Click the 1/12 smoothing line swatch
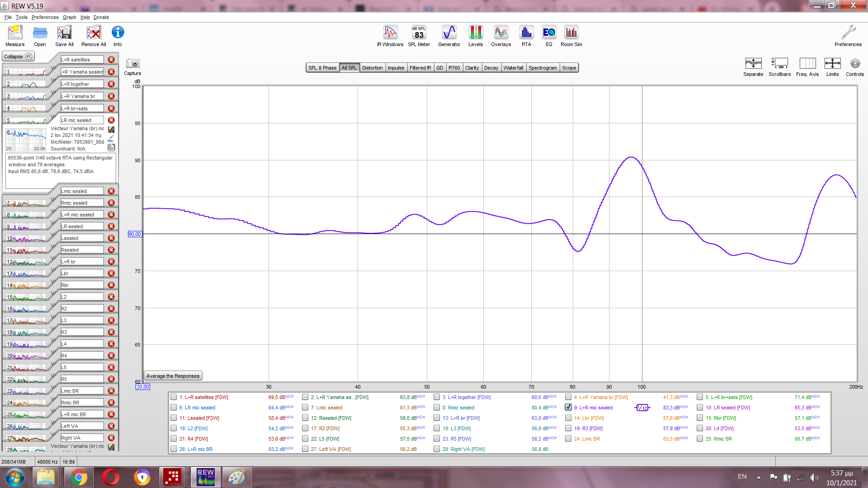The width and height of the screenshot is (868, 488). click(x=642, y=408)
